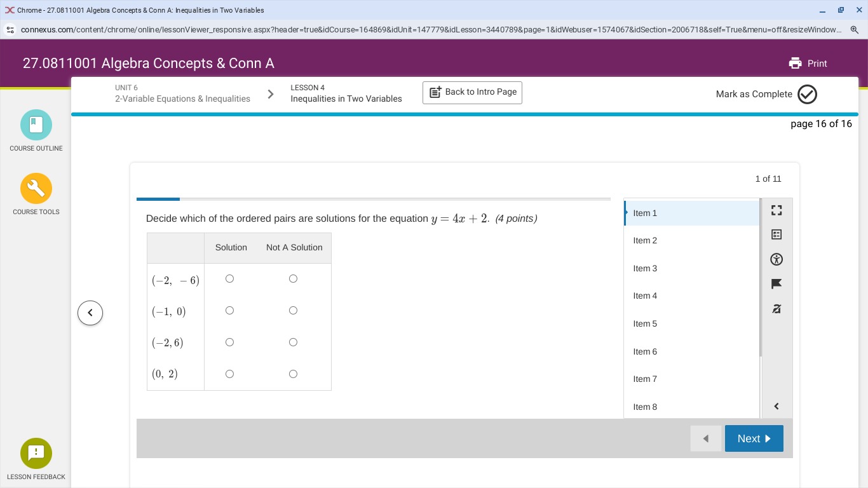Click the 'Not A Solution' column header
The width and height of the screenshot is (868, 488).
pos(294,248)
